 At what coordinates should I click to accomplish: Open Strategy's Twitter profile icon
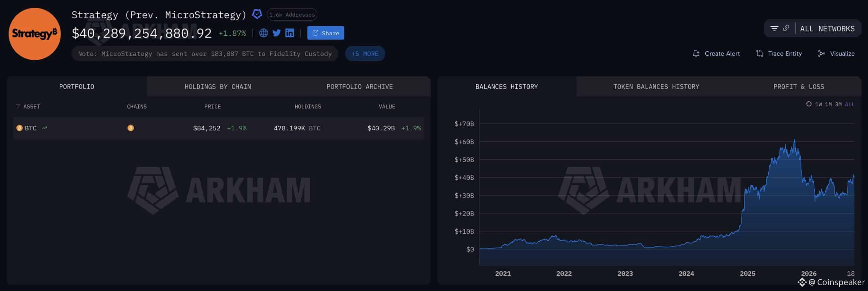pyautogui.click(x=277, y=33)
